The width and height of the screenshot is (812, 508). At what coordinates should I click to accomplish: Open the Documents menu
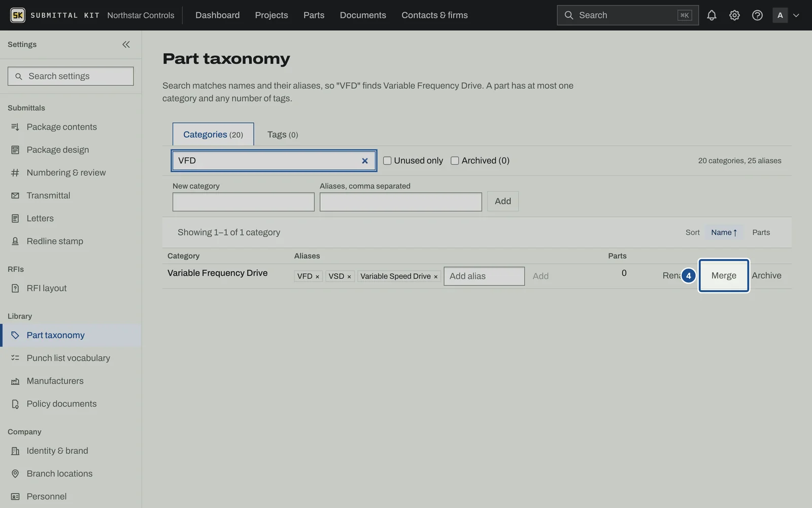363,15
